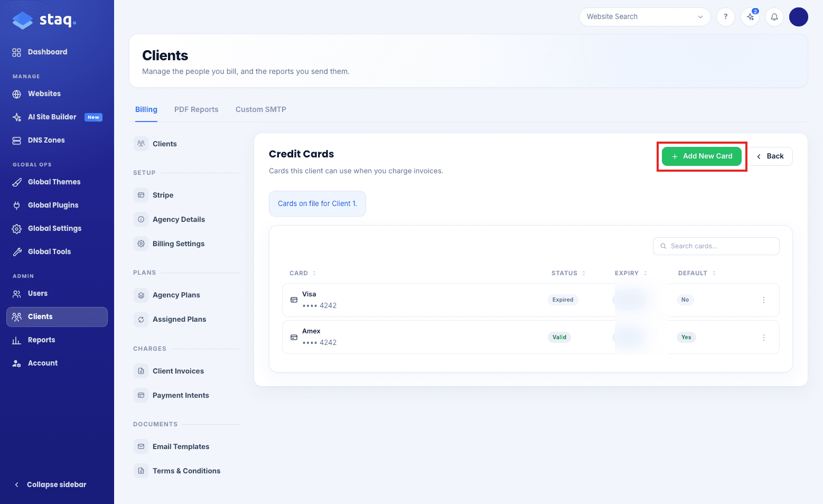Click the Search cards input field
The image size is (823, 504).
716,246
